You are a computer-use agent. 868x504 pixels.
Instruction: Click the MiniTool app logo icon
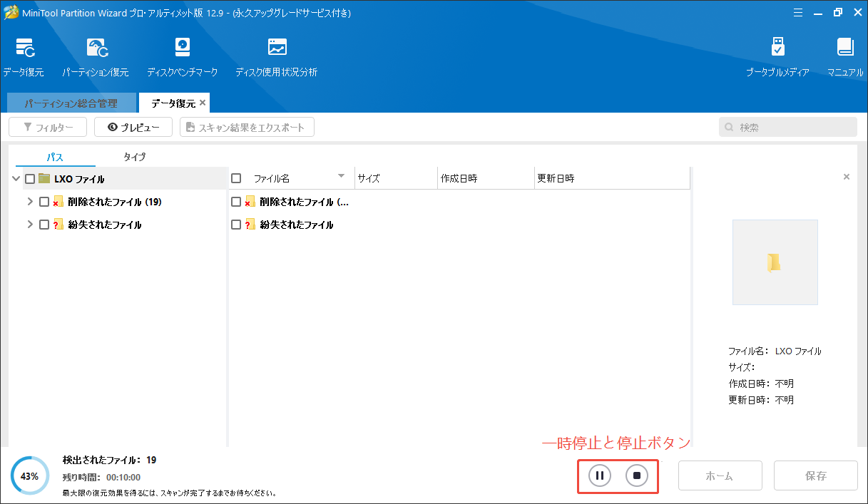point(11,13)
